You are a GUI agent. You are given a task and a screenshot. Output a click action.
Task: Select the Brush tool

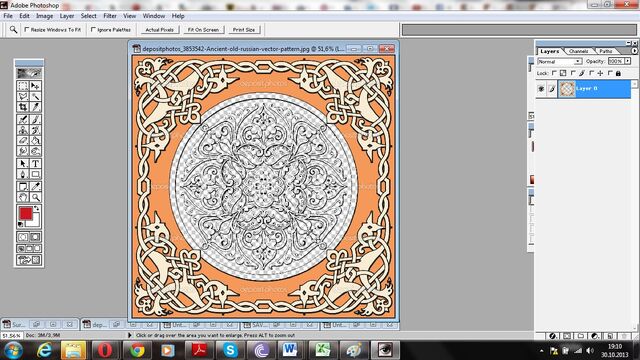pos(36,119)
